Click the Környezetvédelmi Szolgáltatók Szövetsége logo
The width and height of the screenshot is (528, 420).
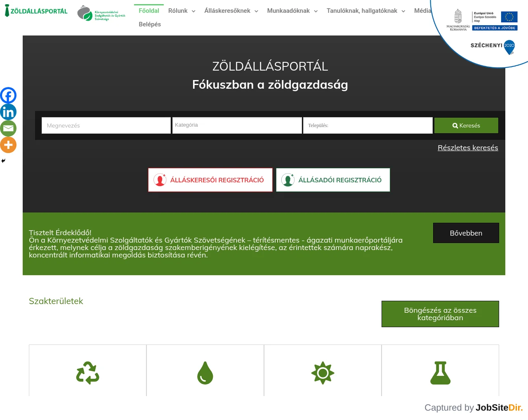(x=101, y=13)
